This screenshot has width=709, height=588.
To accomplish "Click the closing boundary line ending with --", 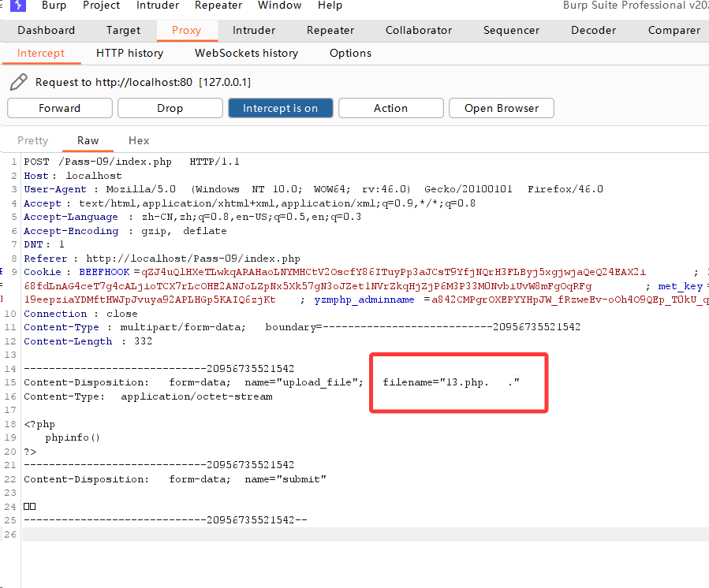I will click(166, 520).
